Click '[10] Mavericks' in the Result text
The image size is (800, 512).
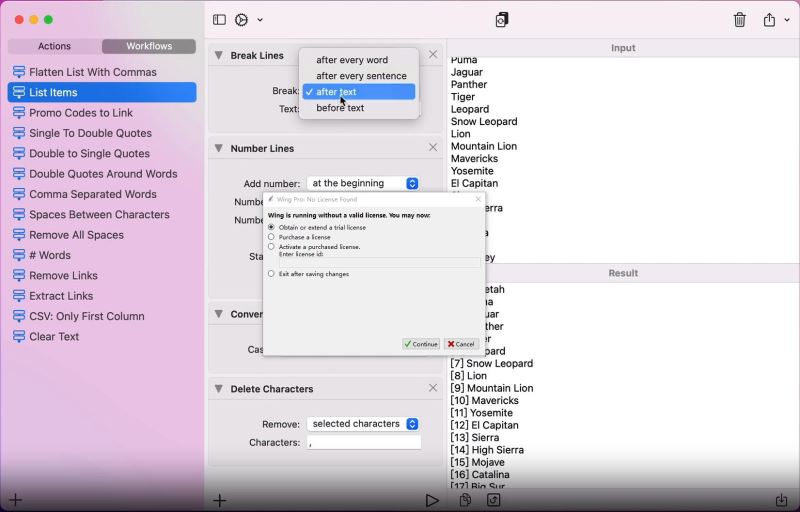(x=484, y=400)
